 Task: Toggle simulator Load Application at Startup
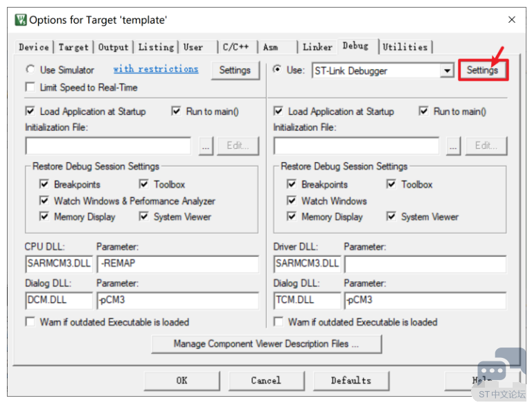pos(30,111)
